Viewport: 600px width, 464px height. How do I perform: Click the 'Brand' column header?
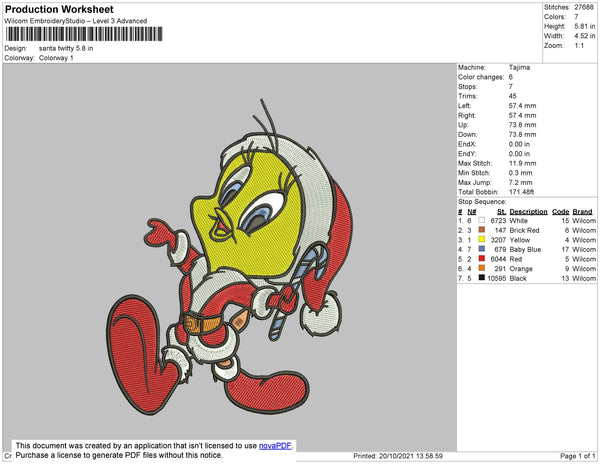tap(582, 212)
